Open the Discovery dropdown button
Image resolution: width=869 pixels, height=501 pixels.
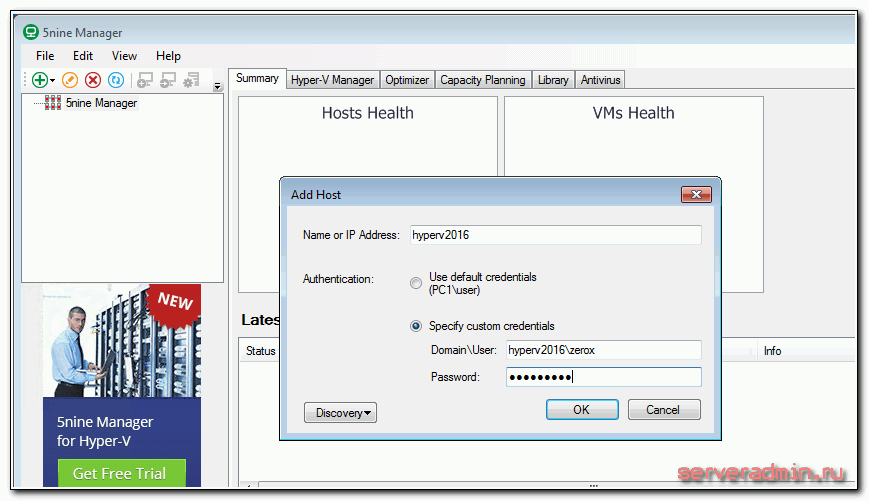click(x=340, y=412)
